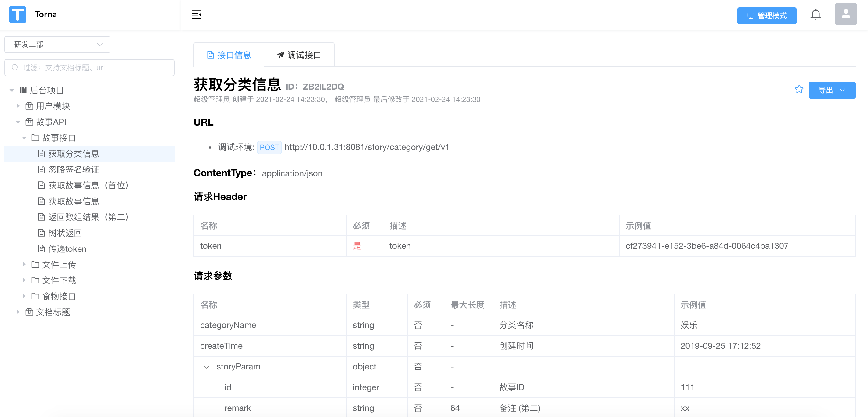Open the 树状返回 document
Screen dimensions: 868x417
tap(65, 233)
